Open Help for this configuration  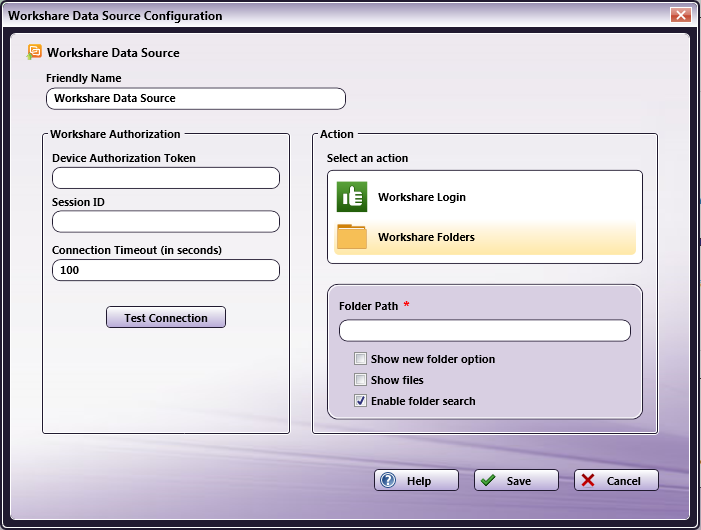point(416,481)
